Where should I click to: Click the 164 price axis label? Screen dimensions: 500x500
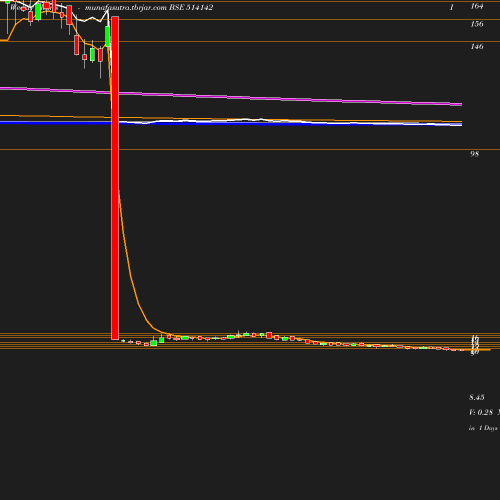[x=477, y=6]
